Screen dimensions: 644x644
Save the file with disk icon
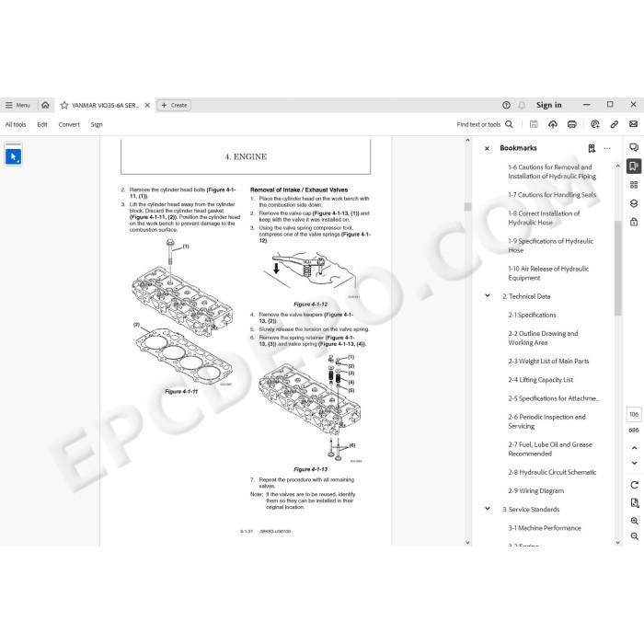click(534, 124)
